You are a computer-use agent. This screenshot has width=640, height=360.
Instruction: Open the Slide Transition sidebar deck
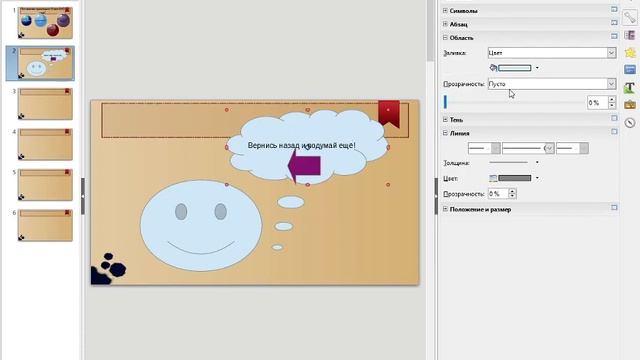630,36
